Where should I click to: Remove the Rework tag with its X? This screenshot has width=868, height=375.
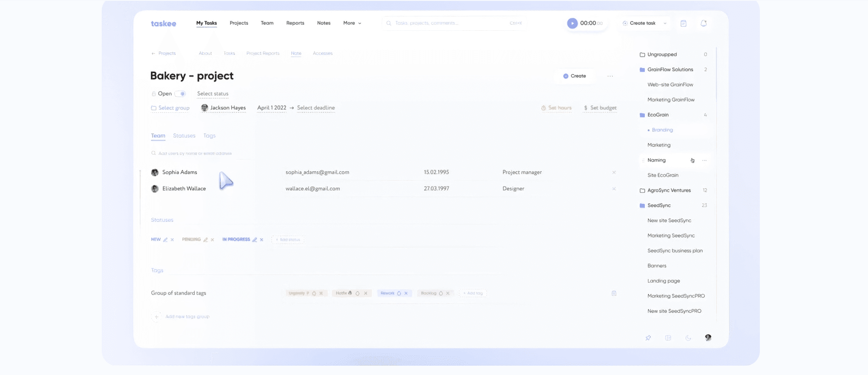click(406, 293)
